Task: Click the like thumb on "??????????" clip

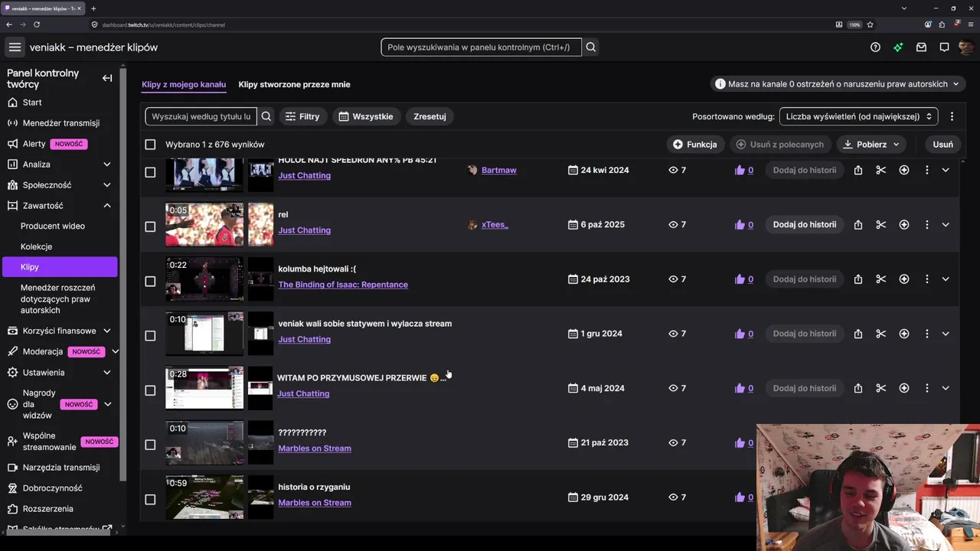Action: point(740,443)
